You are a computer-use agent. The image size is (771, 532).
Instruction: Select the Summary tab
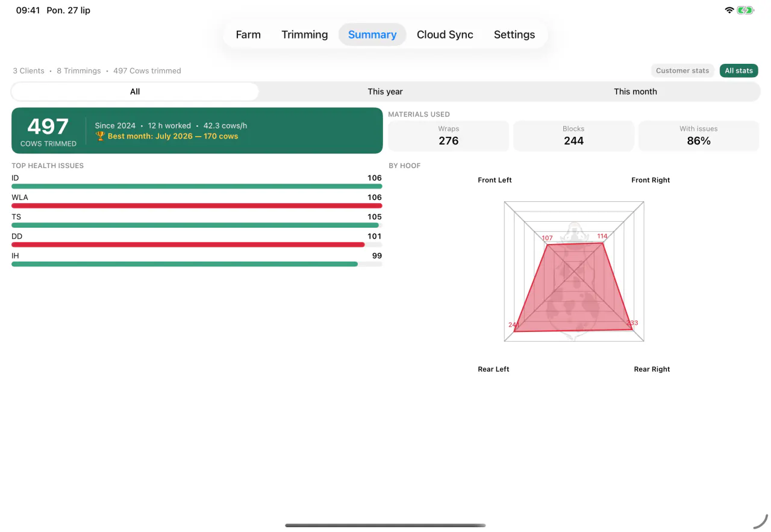372,34
